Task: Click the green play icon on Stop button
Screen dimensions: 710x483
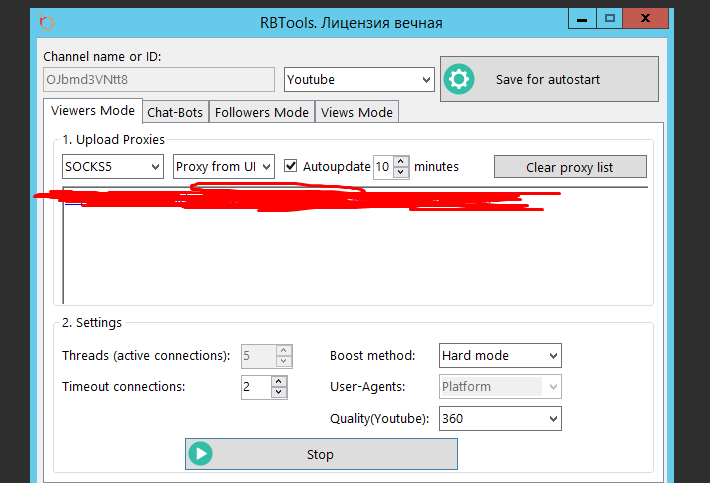Action: pyautogui.click(x=201, y=454)
